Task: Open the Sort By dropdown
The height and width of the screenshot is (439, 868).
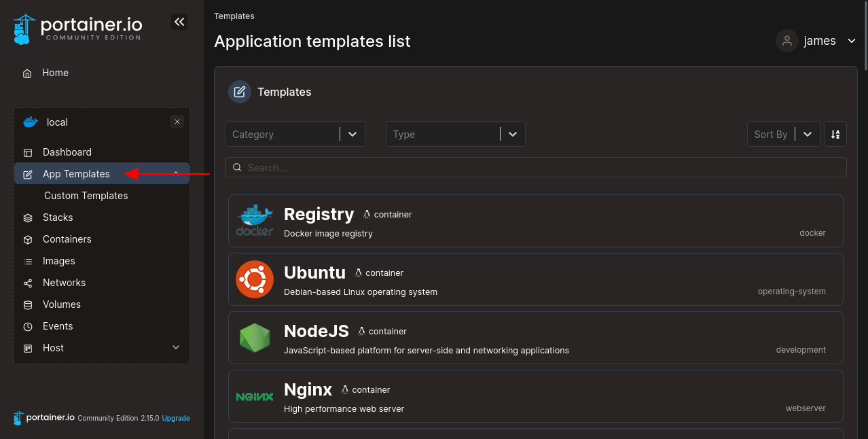Action: tap(782, 134)
